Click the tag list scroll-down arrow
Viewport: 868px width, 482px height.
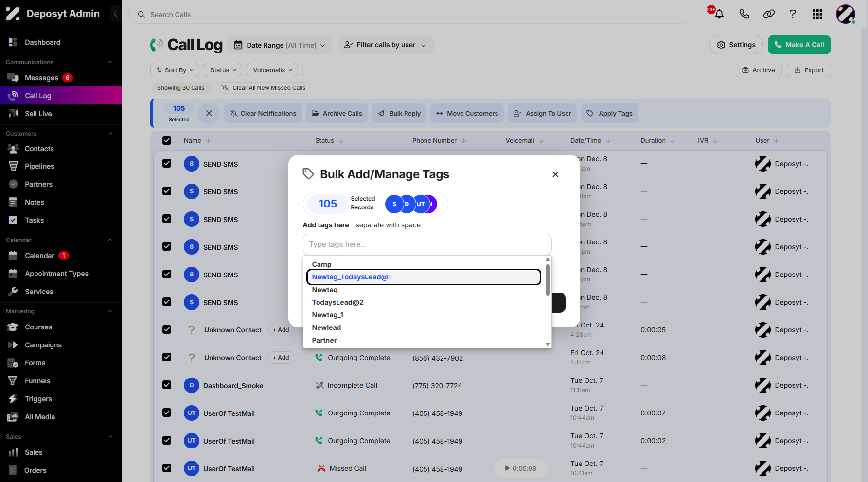pyautogui.click(x=548, y=344)
